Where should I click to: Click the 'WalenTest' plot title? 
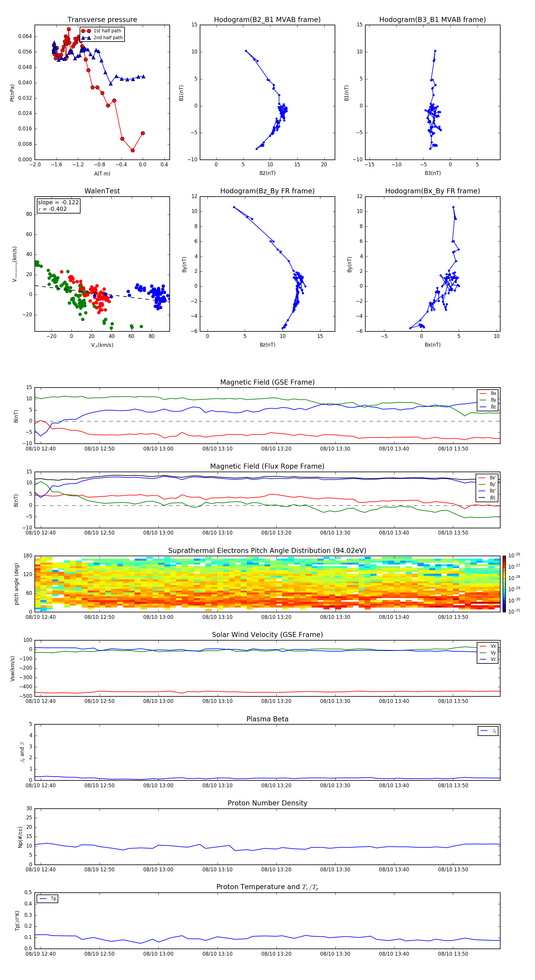[102, 191]
